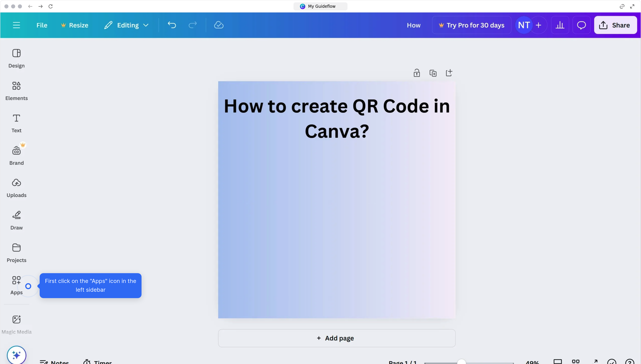This screenshot has height=364, width=641.
Task: Toggle the cloud save status icon
Action: pyautogui.click(x=218, y=25)
